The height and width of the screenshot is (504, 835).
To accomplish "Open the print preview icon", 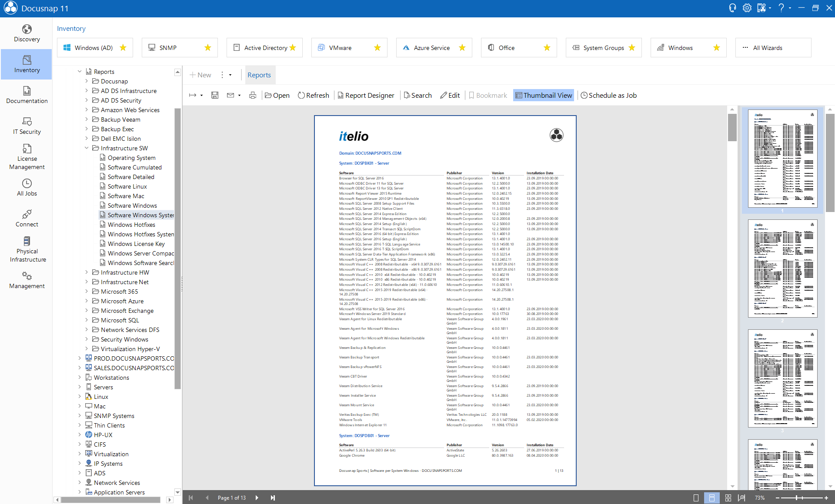I will (x=253, y=95).
